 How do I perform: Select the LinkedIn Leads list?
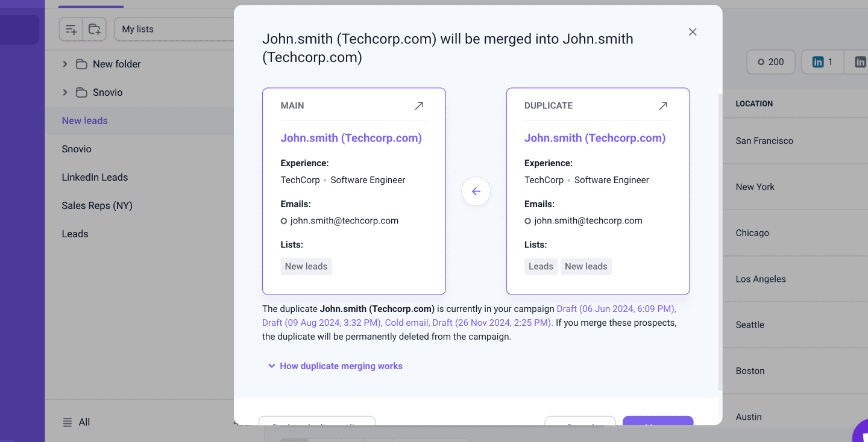(x=95, y=177)
